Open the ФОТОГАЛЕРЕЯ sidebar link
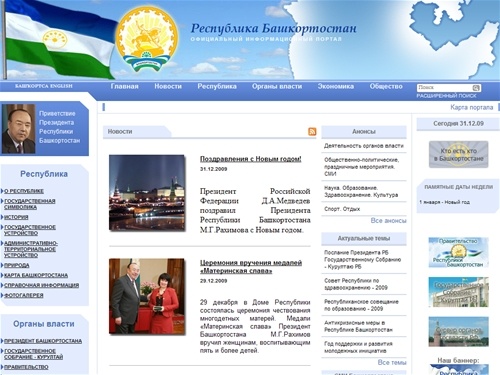 pyautogui.click(x=24, y=295)
